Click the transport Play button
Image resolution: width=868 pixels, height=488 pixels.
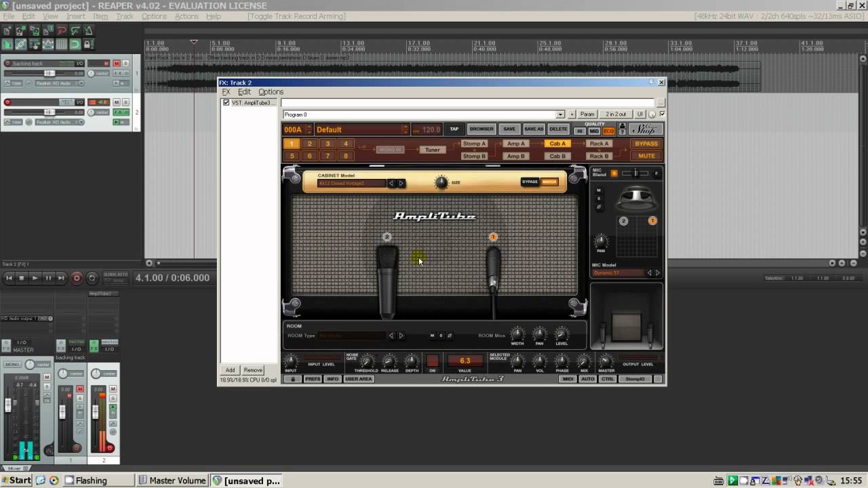point(35,278)
